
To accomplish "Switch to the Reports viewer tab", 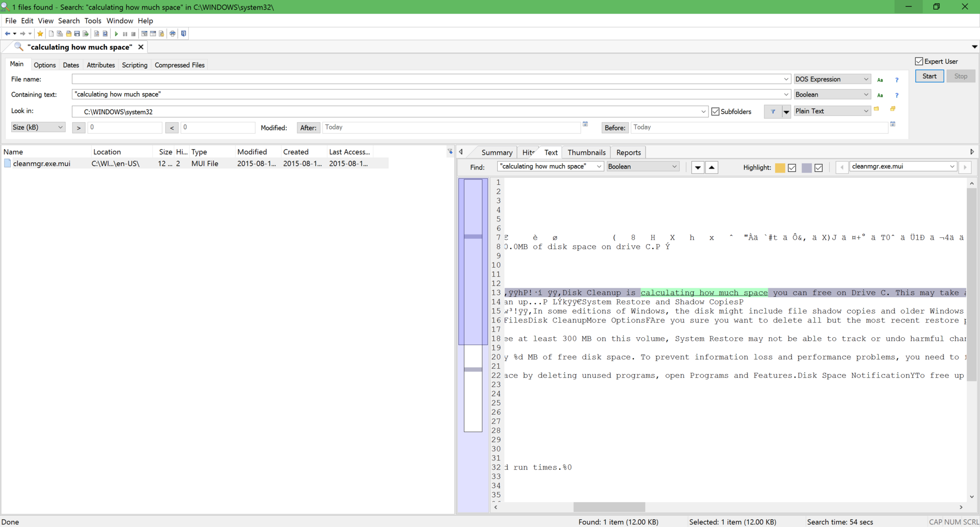I will point(629,152).
